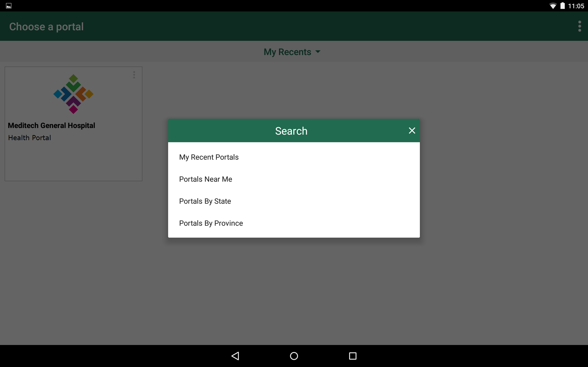Image resolution: width=588 pixels, height=367 pixels.
Task: Select My Recent Portals option
Action: pyautogui.click(x=209, y=157)
